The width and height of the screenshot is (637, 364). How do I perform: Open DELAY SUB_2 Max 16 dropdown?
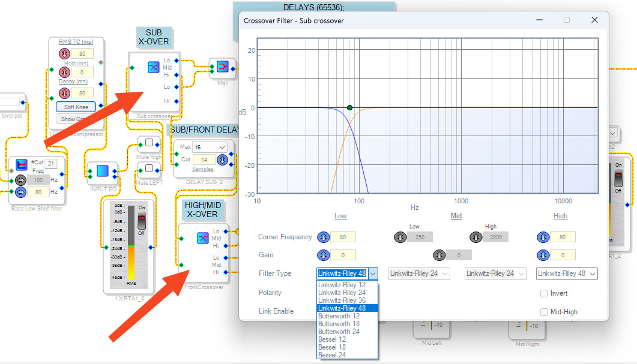tap(209, 147)
